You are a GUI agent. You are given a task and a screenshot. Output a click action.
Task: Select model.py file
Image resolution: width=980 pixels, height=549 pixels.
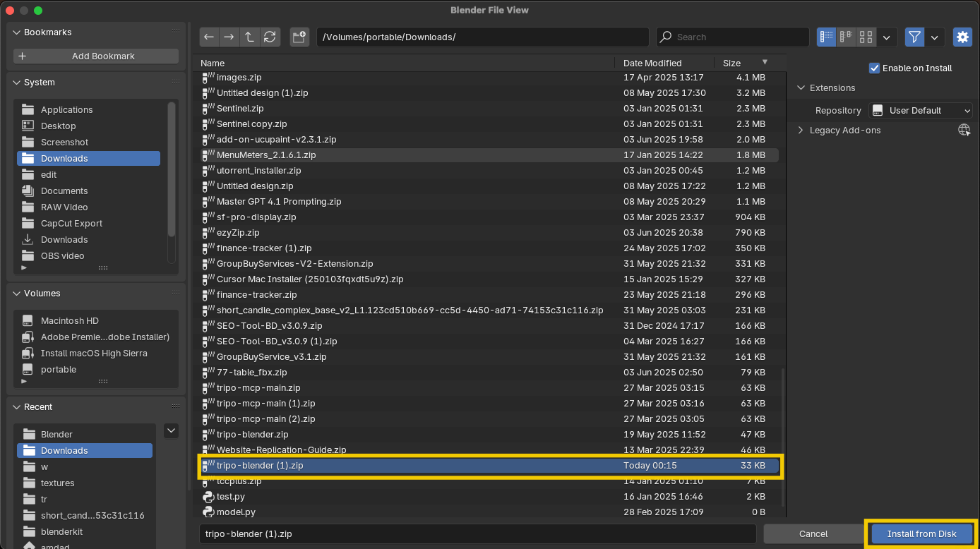pos(489,512)
